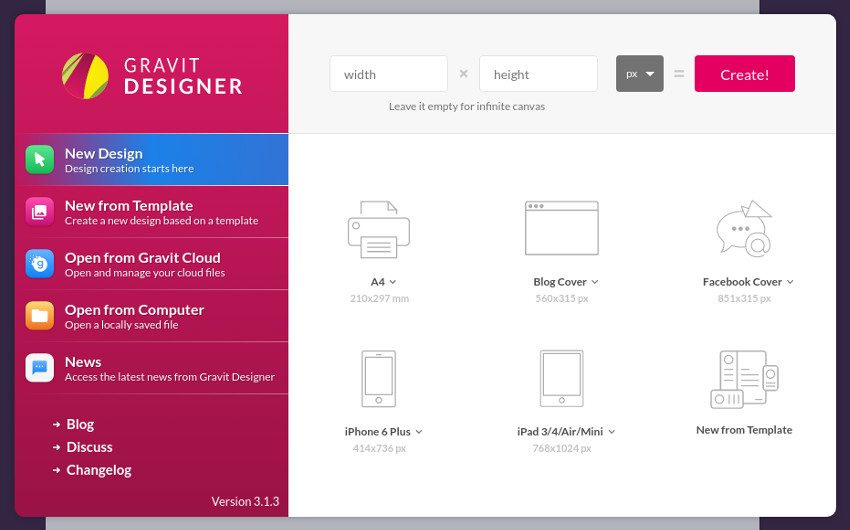The height and width of the screenshot is (530, 850).
Task: Open the Changelog link
Action: (x=99, y=470)
